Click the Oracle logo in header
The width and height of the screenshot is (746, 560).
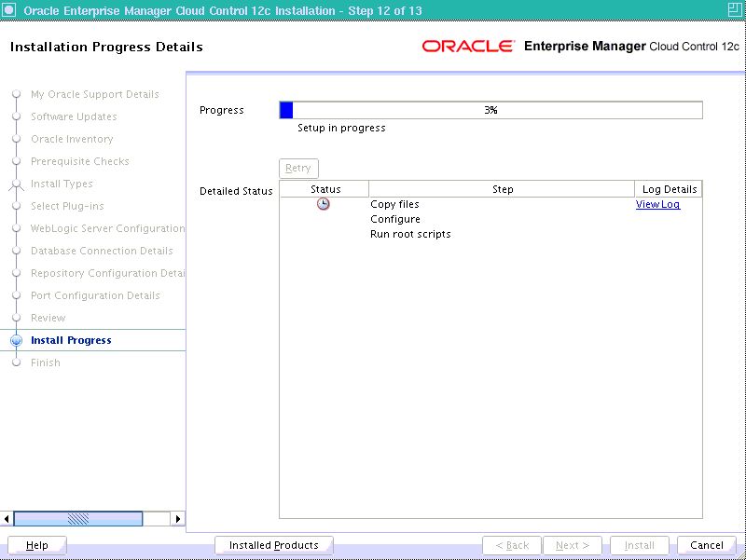[x=468, y=47]
